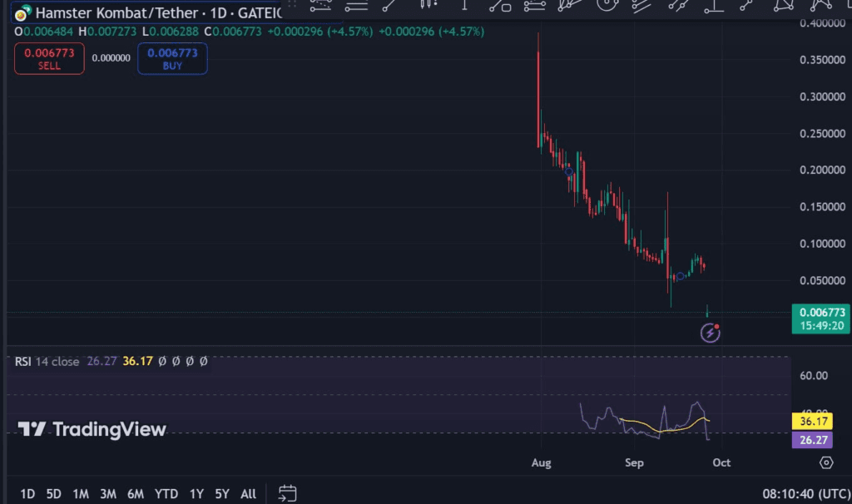
Task: Click the purple 26.27 RSI legend value
Action: pyautogui.click(x=102, y=361)
